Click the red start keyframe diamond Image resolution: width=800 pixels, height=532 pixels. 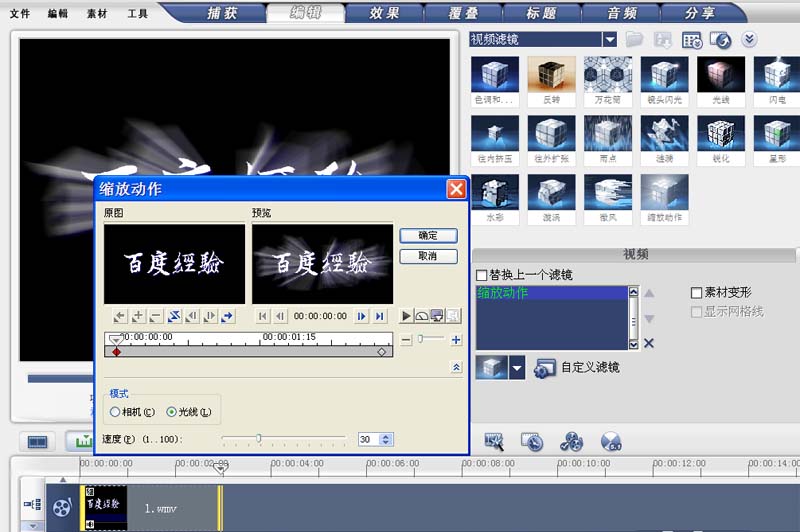click(117, 352)
